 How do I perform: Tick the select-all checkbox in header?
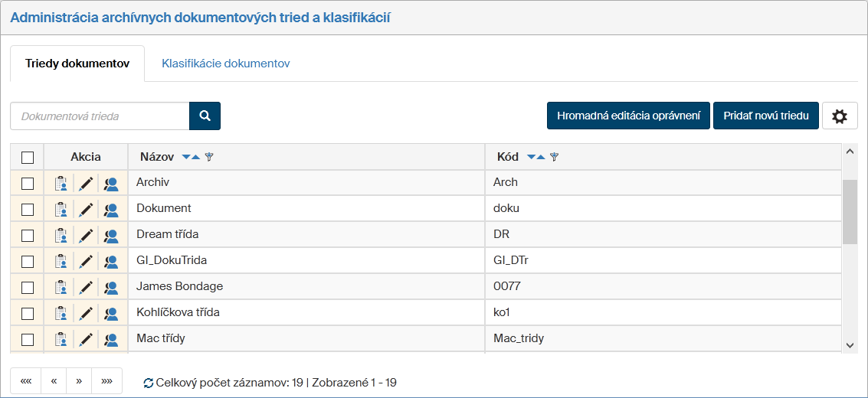point(28,158)
